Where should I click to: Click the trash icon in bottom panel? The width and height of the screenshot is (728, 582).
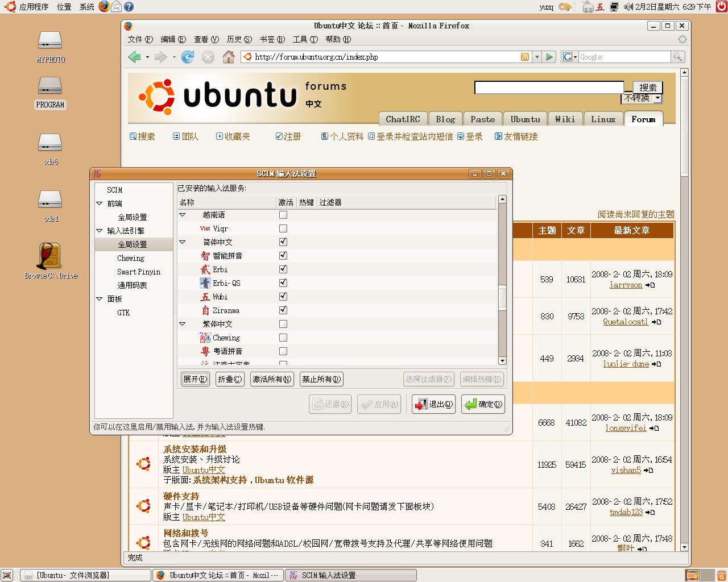[x=721, y=575]
